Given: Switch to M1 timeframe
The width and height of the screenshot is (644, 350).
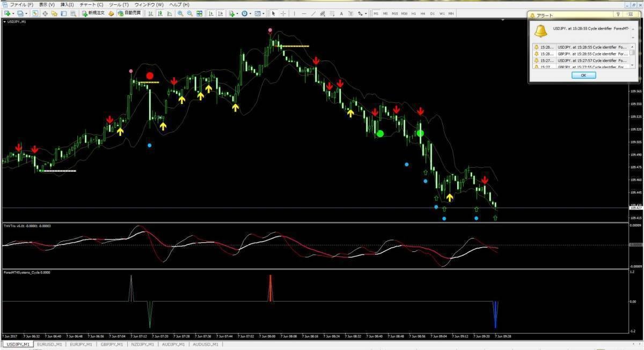Looking at the screenshot, I should (376, 13).
